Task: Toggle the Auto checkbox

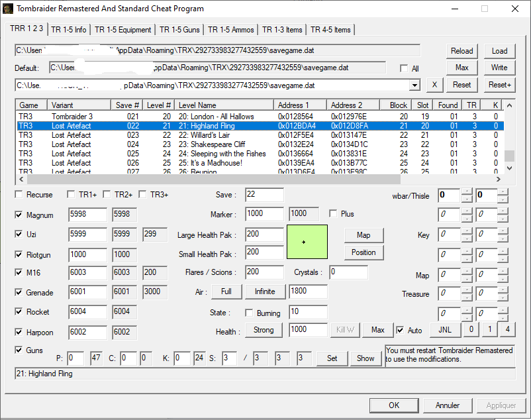Action: pyautogui.click(x=401, y=331)
